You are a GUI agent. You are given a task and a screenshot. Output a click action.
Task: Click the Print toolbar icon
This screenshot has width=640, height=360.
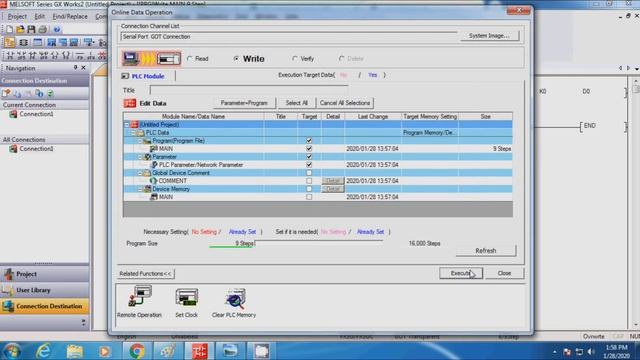click(42, 29)
